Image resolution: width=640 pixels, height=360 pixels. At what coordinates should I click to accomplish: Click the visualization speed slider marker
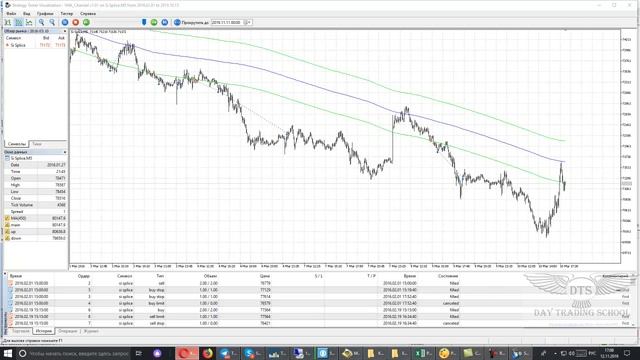144,22
